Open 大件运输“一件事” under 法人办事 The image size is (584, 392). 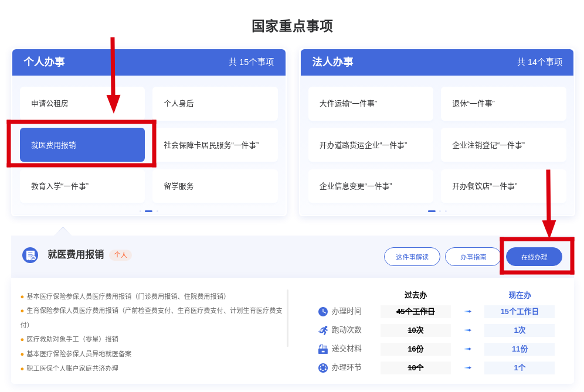[x=371, y=104]
